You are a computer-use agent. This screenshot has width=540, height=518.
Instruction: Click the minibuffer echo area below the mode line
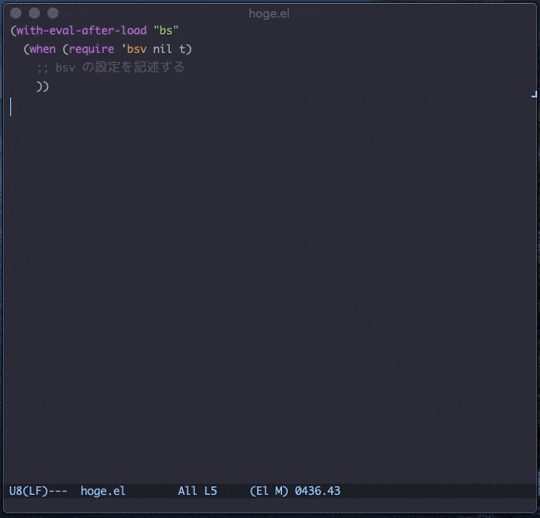coord(270,505)
